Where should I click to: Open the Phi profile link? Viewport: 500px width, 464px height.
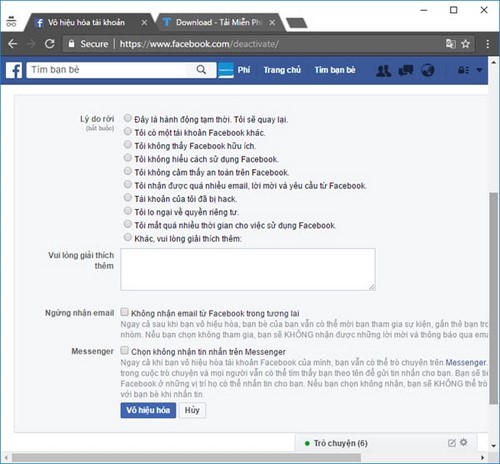(244, 70)
